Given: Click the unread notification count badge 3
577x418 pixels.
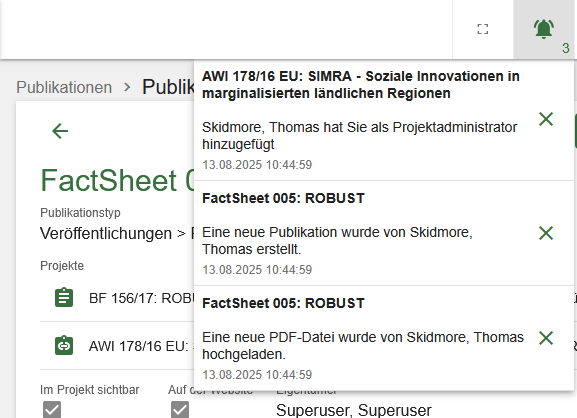Looking at the screenshot, I should click(x=566, y=48).
